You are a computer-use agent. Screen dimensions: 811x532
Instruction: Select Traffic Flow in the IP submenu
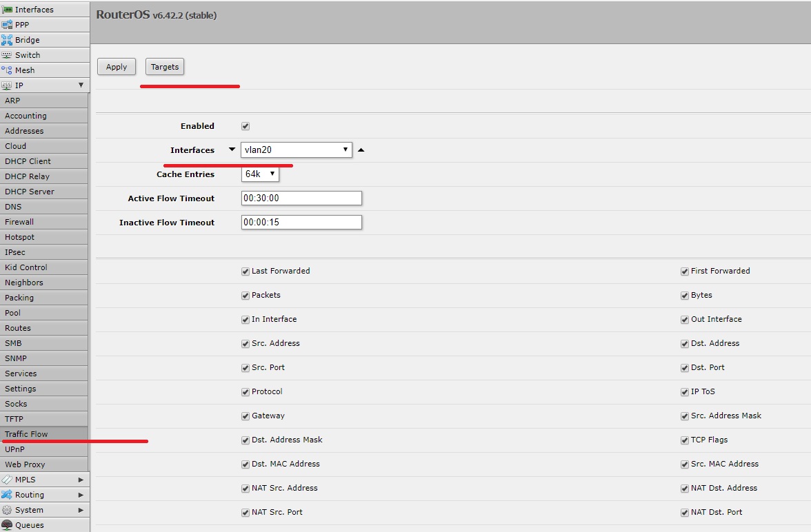[x=26, y=434]
